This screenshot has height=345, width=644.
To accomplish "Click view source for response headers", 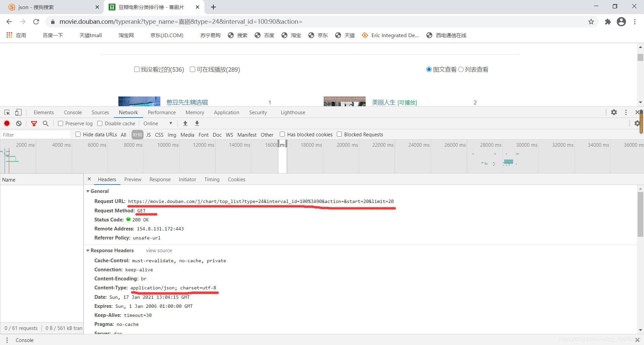I will click(x=159, y=251).
